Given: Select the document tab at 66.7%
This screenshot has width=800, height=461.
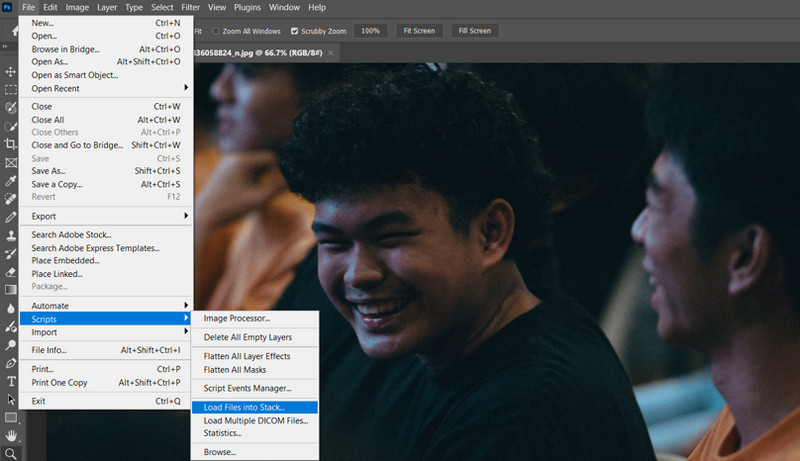Looking at the screenshot, I should pyautogui.click(x=258, y=53).
